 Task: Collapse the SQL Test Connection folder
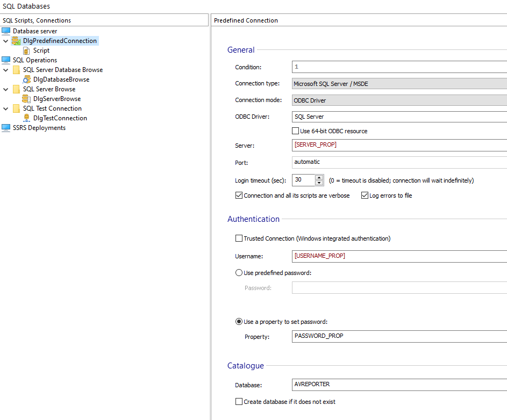point(5,108)
